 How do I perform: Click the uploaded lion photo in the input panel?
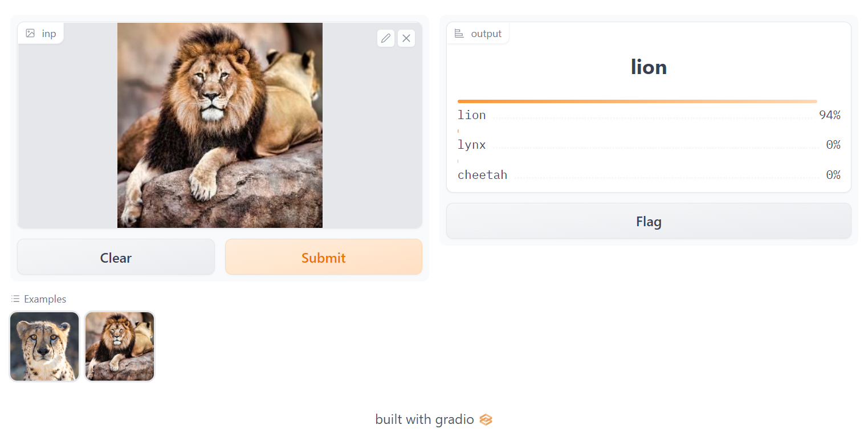[x=220, y=125]
